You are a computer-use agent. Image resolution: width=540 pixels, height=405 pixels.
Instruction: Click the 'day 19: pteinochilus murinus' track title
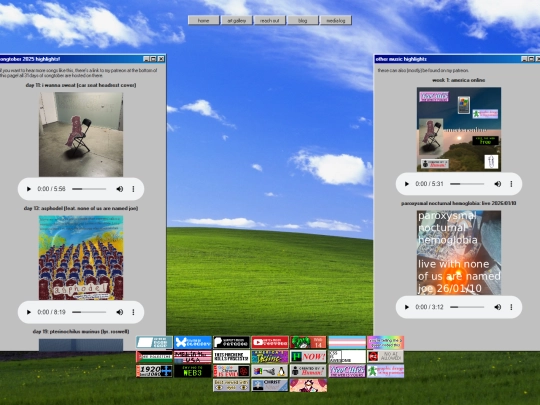pos(81,331)
